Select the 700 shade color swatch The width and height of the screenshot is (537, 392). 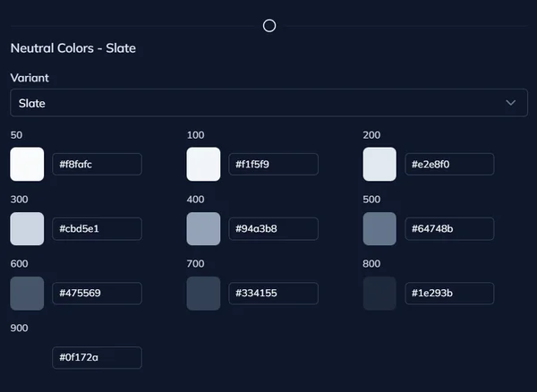click(203, 294)
